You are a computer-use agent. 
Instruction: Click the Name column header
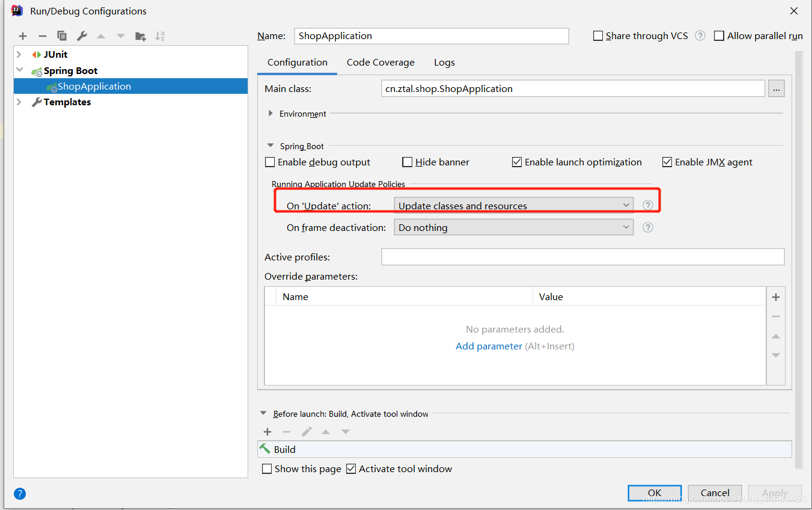click(x=404, y=296)
